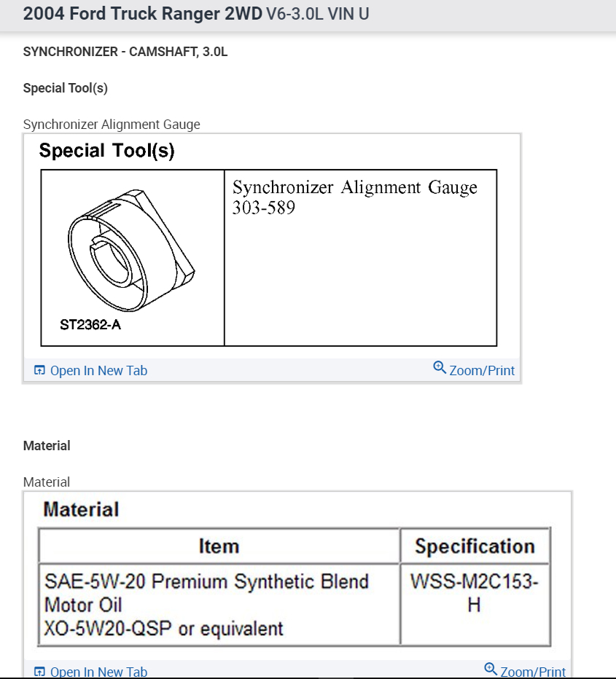Image resolution: width=616 pixels, height=679 pixels.
Task: Click the magnifier icon under Special Tool image
Action: tap(439, 368)
